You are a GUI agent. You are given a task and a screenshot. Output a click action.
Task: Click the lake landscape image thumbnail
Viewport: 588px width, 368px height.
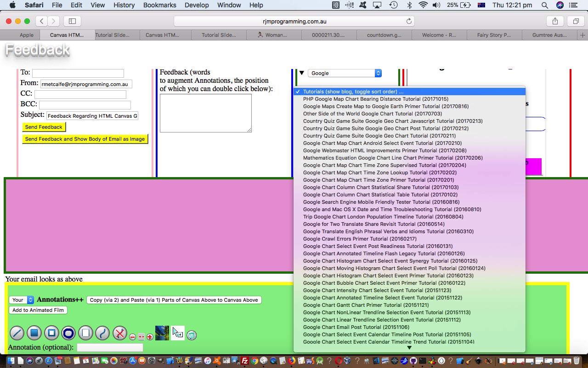[x=162, y=333]
